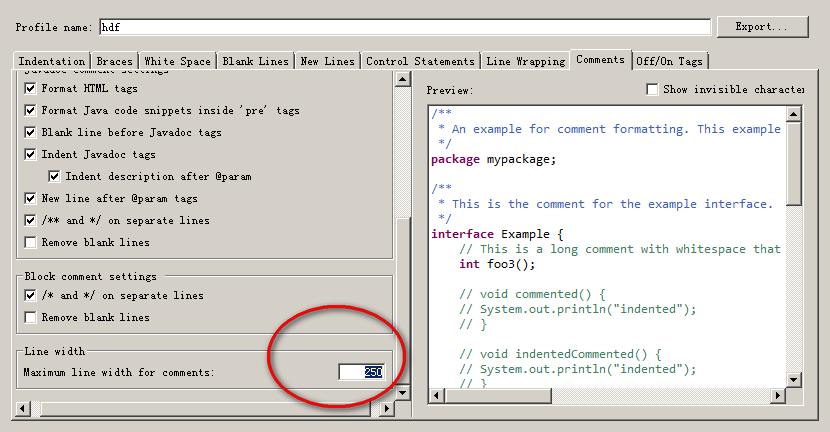Switch to the Control Statements tab
The width and height of the screenshot is (830, 432).
pyautogui.click(x=420, y=62)
